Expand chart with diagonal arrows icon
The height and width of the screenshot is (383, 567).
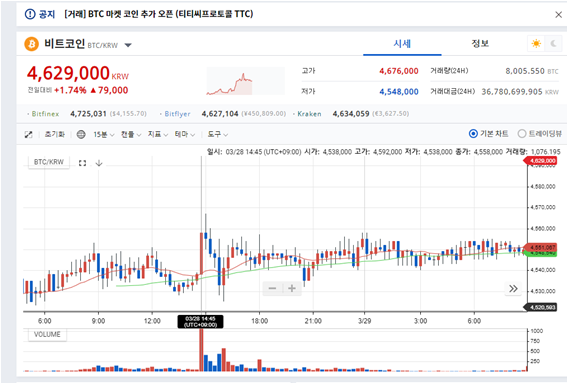pyautogui.click(x=29, y=135)
